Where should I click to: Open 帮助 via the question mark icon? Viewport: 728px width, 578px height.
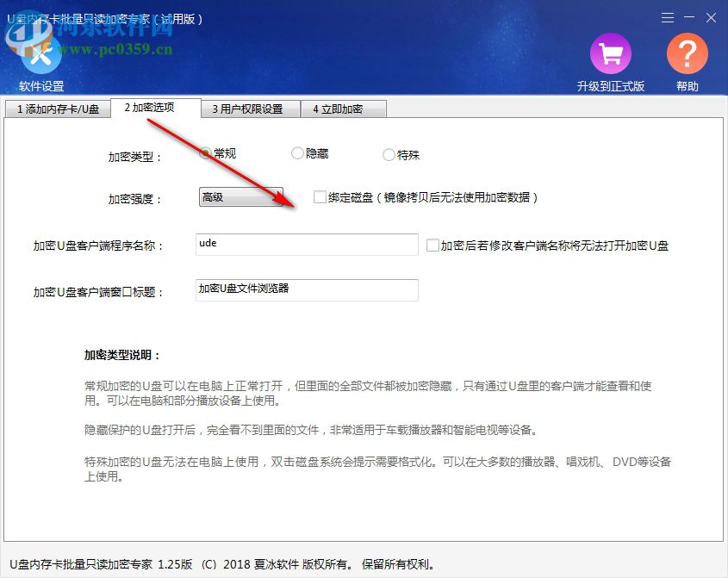(687, 53)
